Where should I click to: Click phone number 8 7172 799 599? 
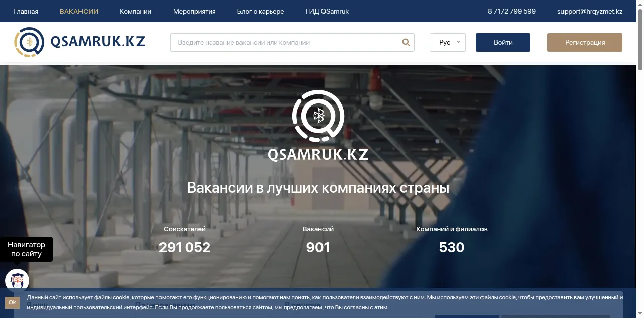pyautogui.click(x=512, y=11)
